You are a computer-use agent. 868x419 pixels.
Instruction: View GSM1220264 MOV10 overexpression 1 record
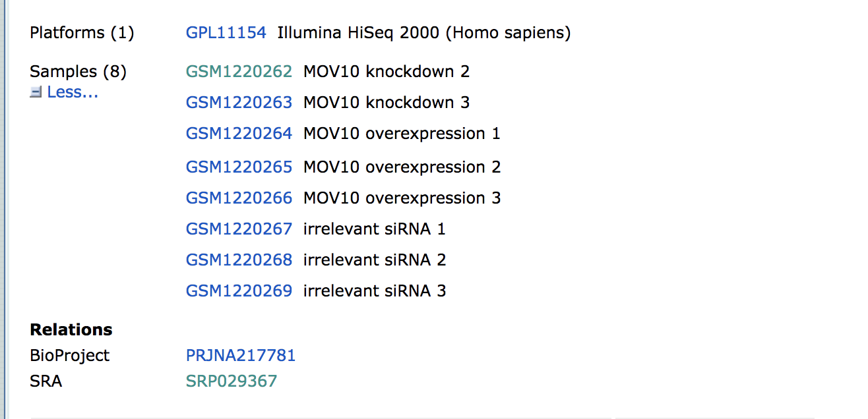pyautogui.click(x=239, y=133)
